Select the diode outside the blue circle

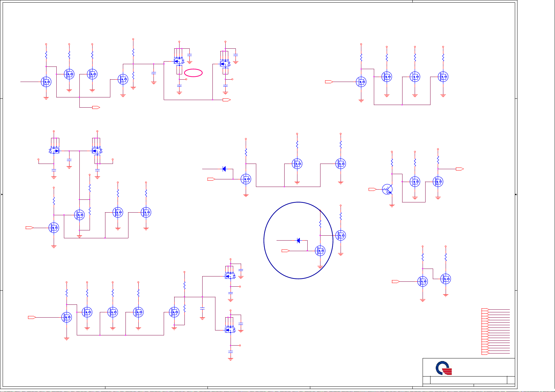(224, 169)
